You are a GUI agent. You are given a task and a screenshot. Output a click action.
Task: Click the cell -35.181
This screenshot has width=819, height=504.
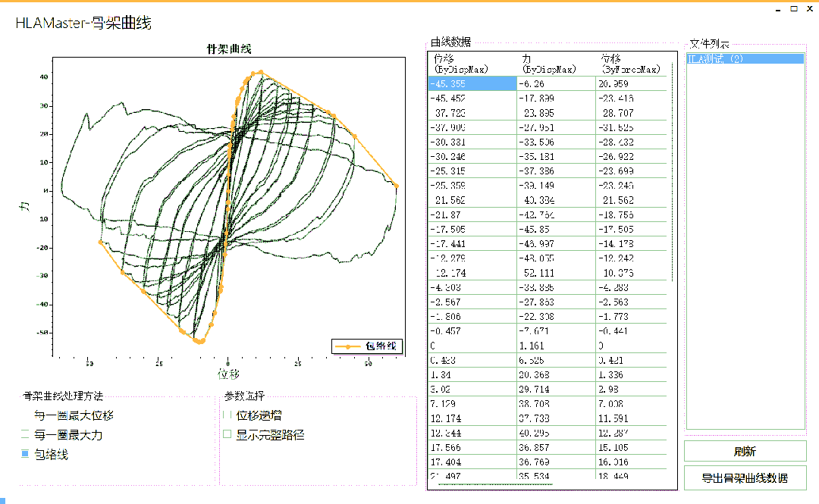tap(557, 157)
